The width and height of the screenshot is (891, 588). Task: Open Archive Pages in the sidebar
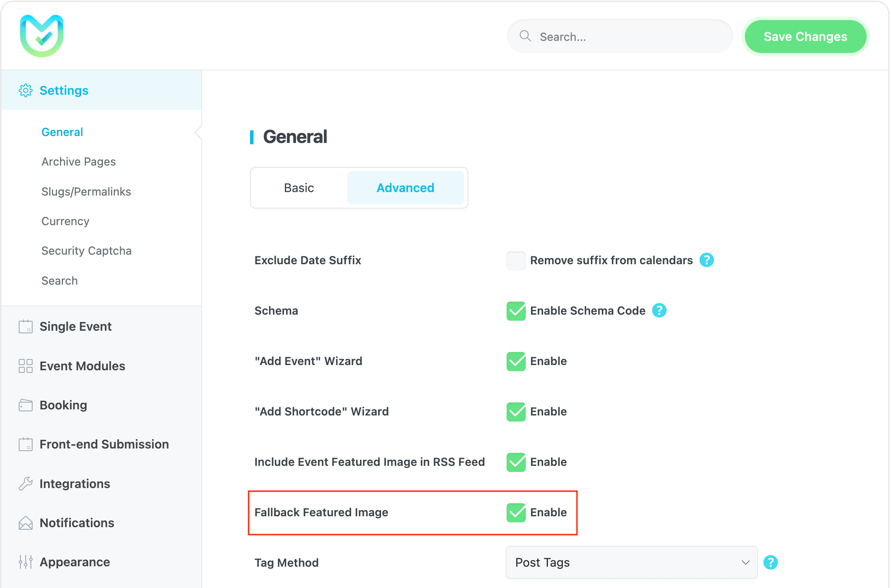[79, 162]
